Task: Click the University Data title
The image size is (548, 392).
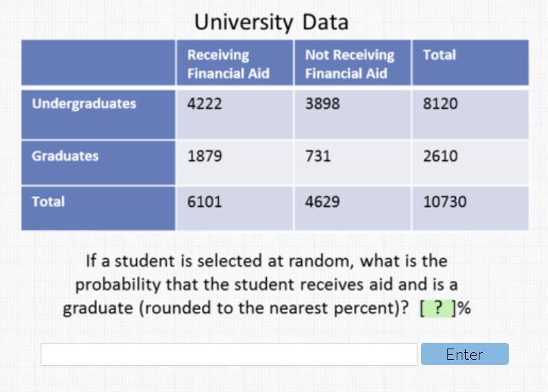Action: (x=272, y=22)
